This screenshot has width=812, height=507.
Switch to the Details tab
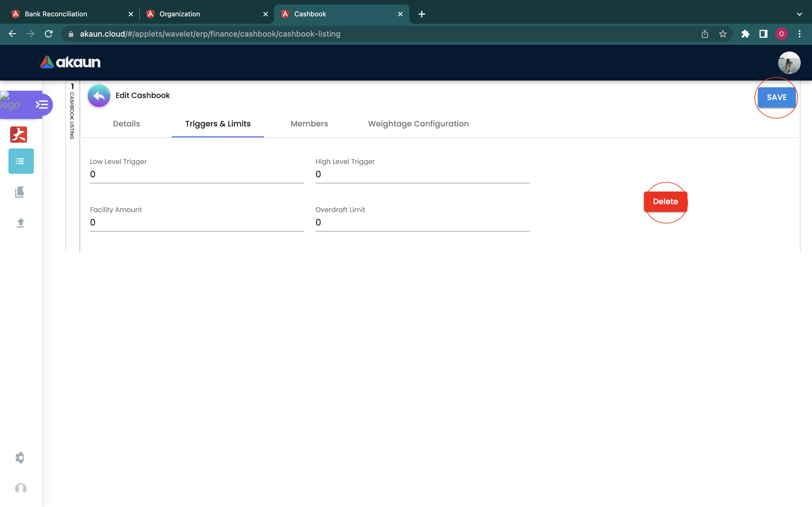126,124
